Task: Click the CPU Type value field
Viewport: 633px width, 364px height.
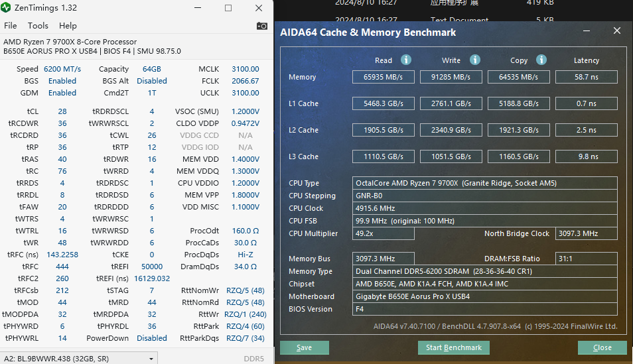Action: [485, 183]
